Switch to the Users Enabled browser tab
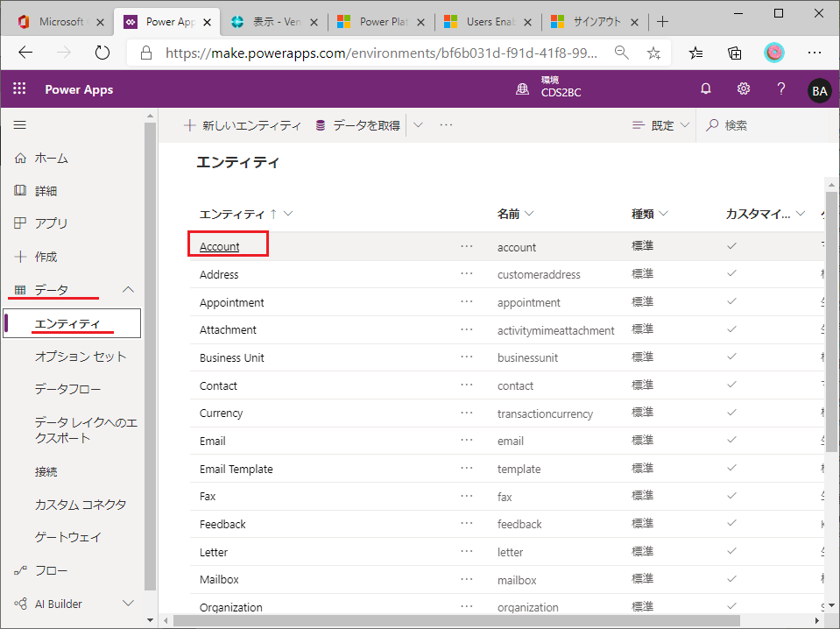 coord(489,22)
